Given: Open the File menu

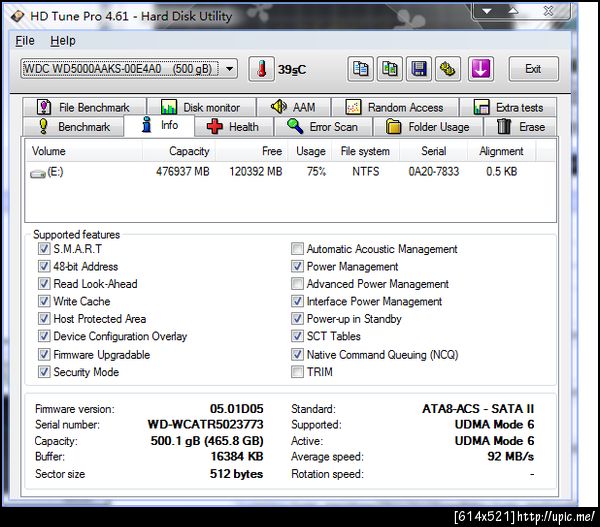Looking at the screenshot, I should pos(25,41).
